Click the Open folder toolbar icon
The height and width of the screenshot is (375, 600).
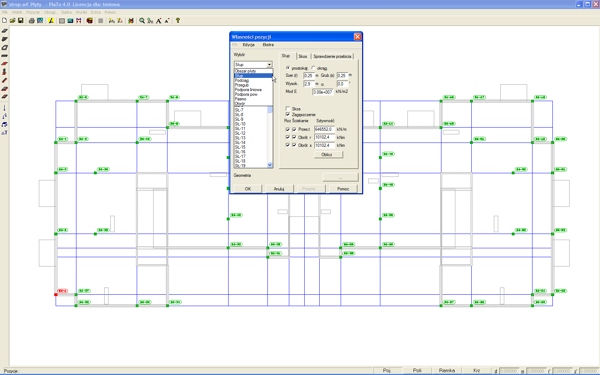[x=13, y=21]
